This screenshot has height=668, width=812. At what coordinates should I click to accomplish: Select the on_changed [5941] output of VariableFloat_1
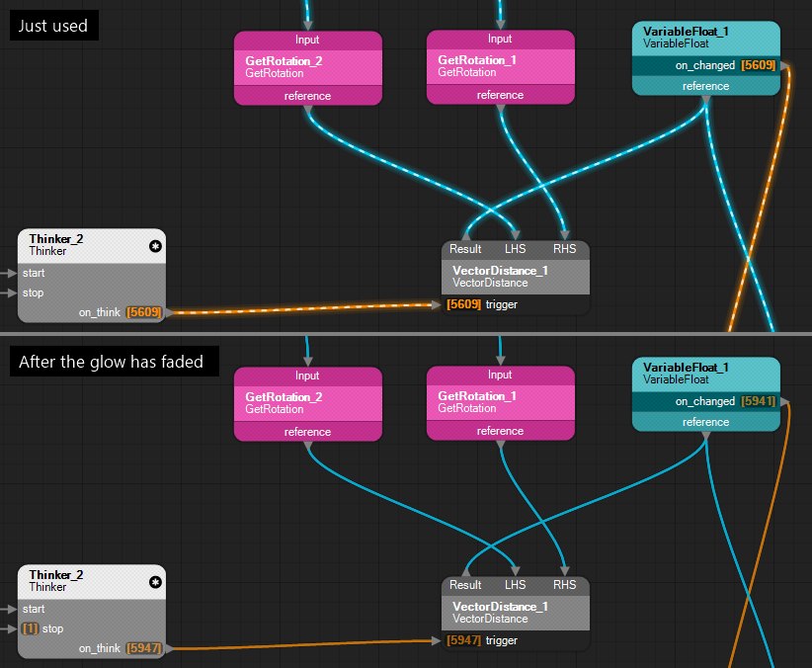(x=725, y=401)
